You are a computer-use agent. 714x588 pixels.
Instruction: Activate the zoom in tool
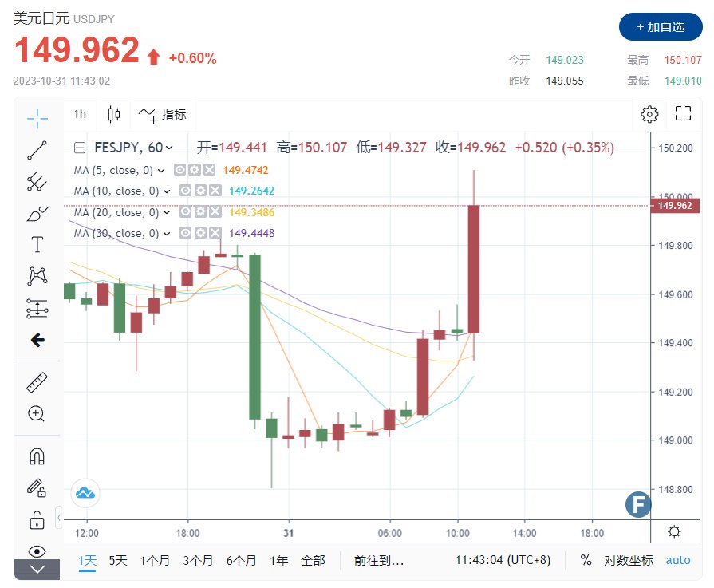pyautogui.click(x=37, y=413)
